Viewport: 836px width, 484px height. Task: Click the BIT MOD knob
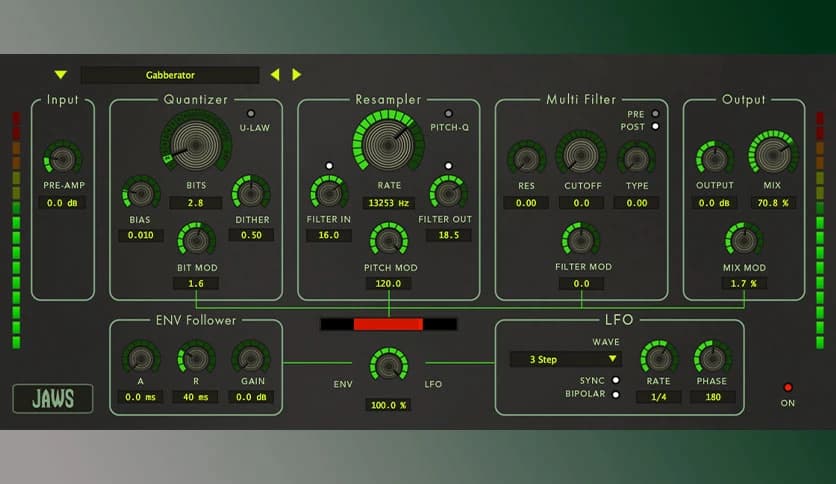tap(196, 240)
